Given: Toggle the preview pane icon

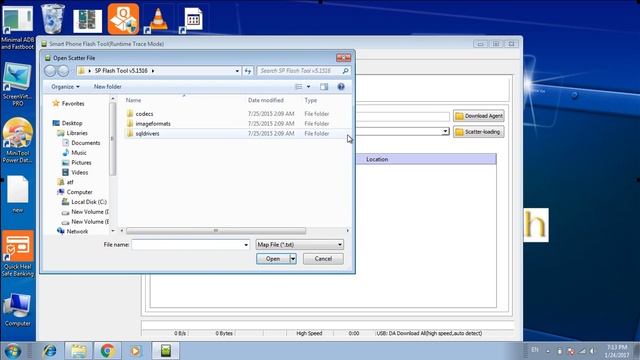Looking at the screenshot, I should [324, 87].
